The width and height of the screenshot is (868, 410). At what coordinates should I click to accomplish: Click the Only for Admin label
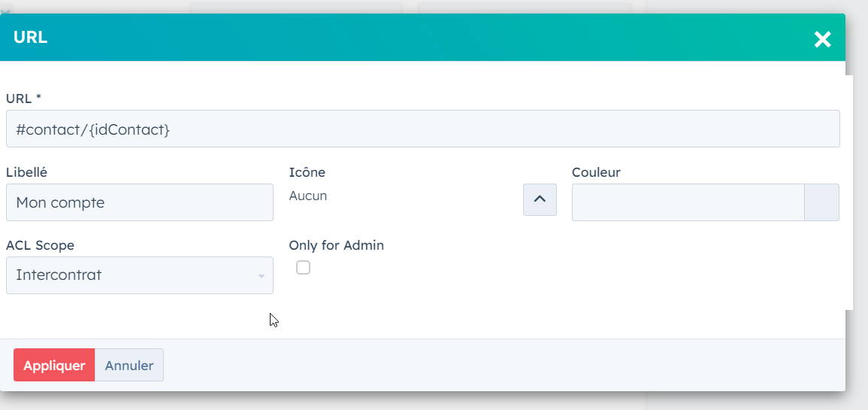[x=336, y=245]
